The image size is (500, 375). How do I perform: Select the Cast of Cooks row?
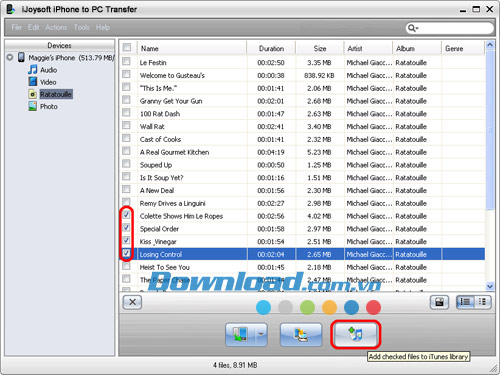point(302,139)
